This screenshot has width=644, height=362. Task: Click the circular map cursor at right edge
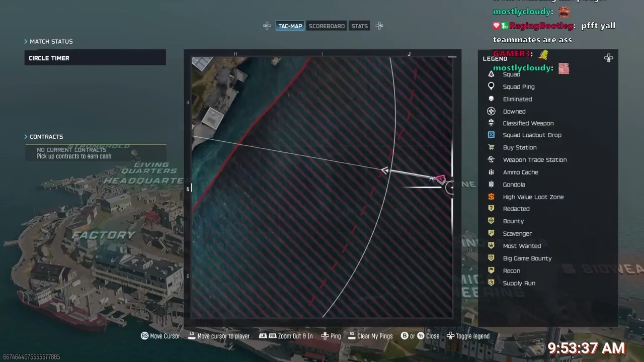(450, 188)
